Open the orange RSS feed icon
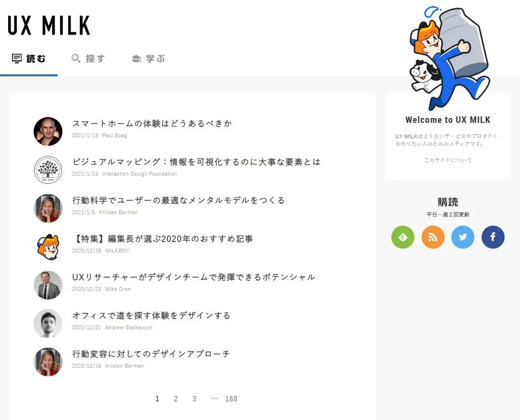Screen dimensions: 520x420 433,237
